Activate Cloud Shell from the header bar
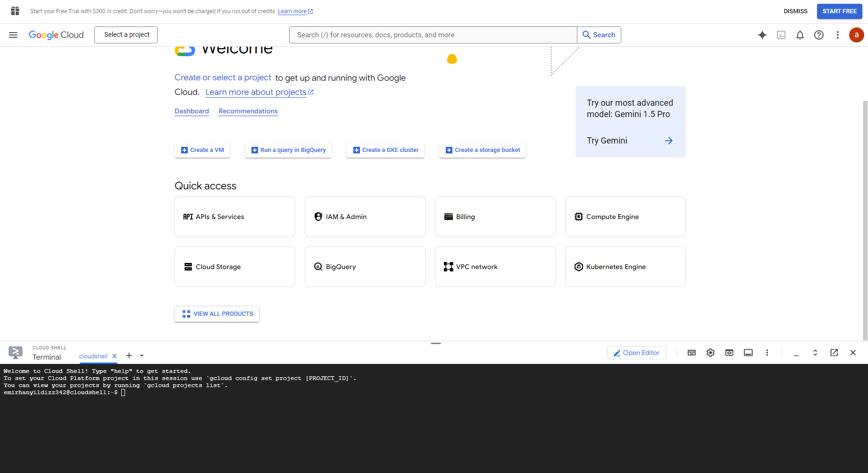This screenshot has height=473, width=868. coord(781,35)
